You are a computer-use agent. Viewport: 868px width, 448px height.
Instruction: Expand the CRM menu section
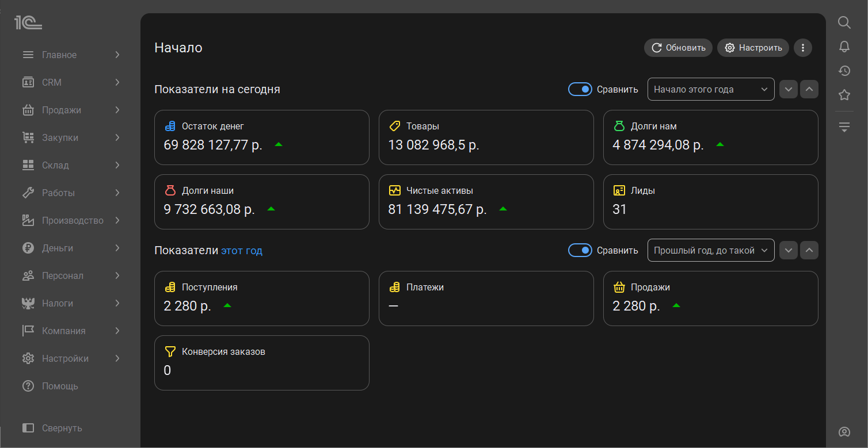[70, 82]
